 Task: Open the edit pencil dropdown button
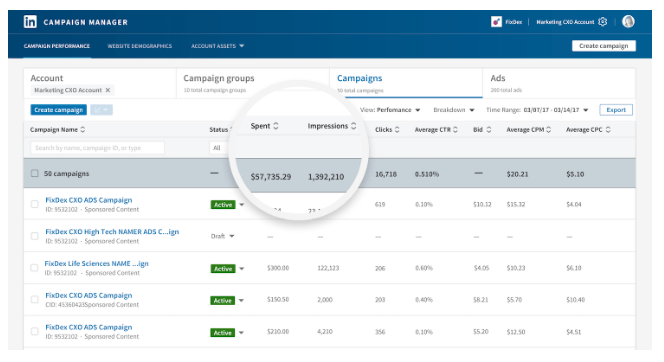(x=101, y=110)
